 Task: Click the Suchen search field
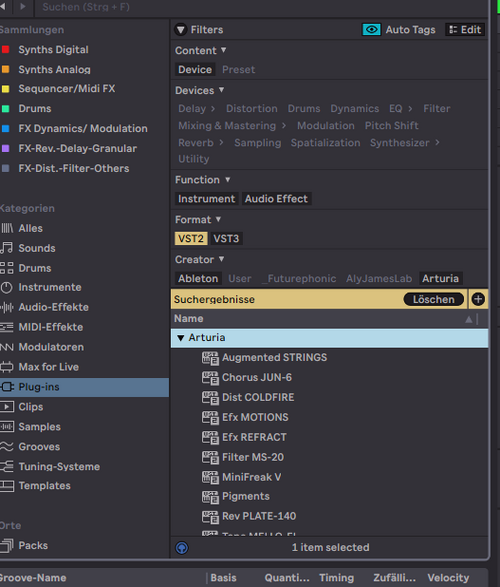(262, 7)
